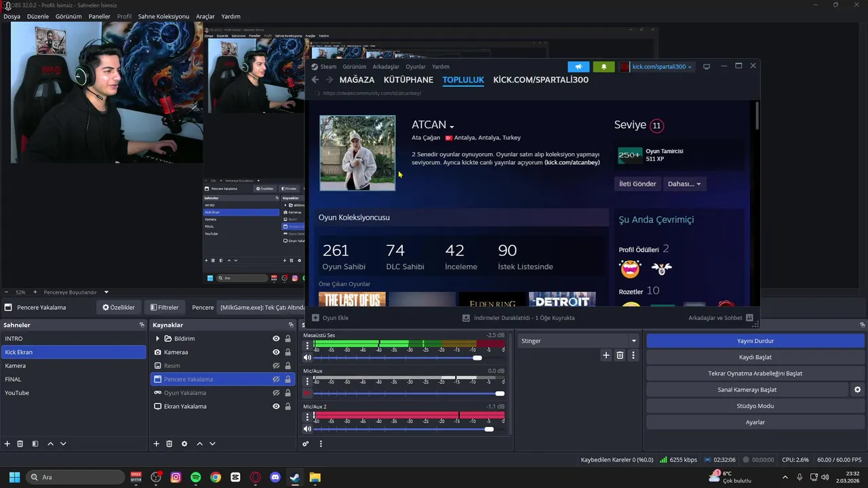Viewport: 868px width, 488px height.
Task: Unlock the Kameraa source
Action: tap(288, 352)
